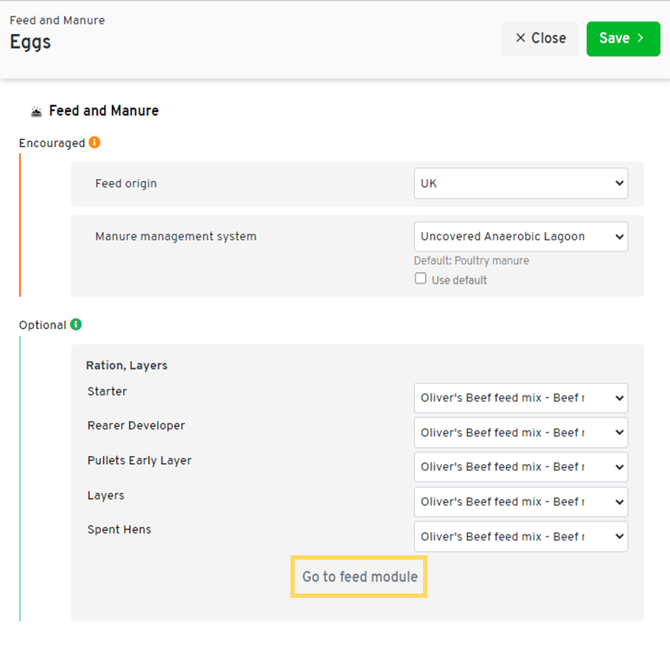Open the Feed origin dropdown
The image size is (670, 648).
(520, 184)
